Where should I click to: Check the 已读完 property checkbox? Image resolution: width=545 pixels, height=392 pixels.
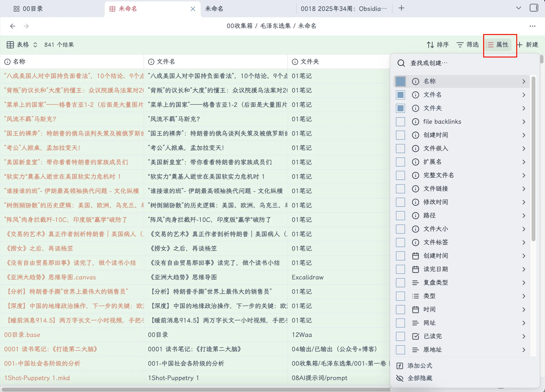pyautogui.click(x=400, y=336)
